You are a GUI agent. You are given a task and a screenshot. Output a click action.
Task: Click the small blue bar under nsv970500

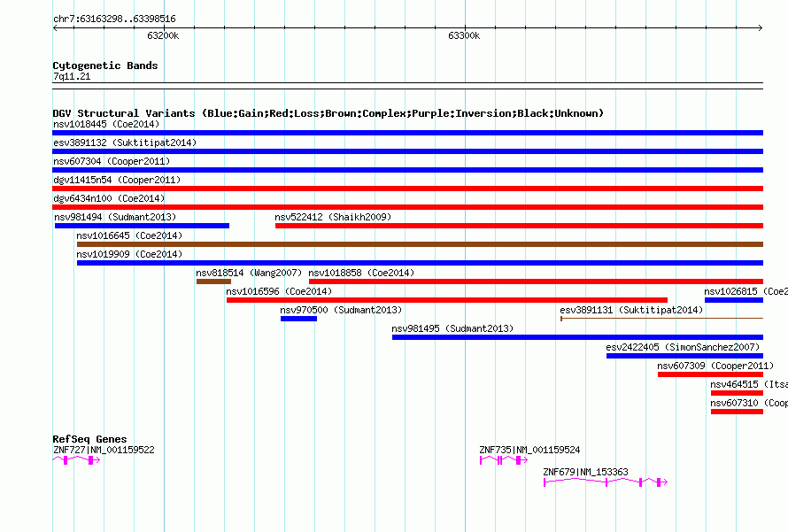tap(298, 319)
